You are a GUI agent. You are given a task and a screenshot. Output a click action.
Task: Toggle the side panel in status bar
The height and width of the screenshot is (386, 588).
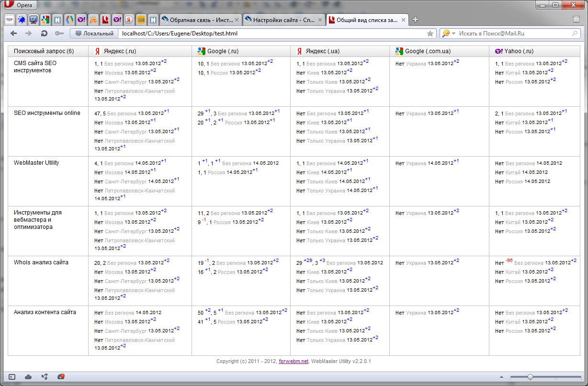tap(12, 377)
